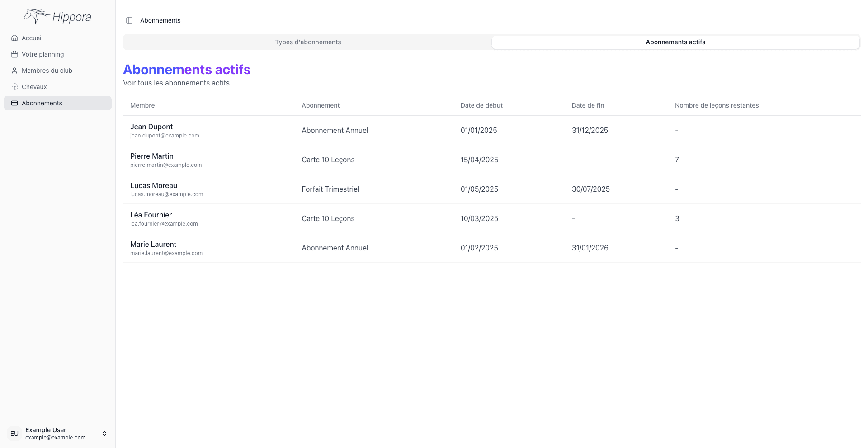Click the Date de début column header
Viewport: 868px width, 448px height.
(481, 105)
